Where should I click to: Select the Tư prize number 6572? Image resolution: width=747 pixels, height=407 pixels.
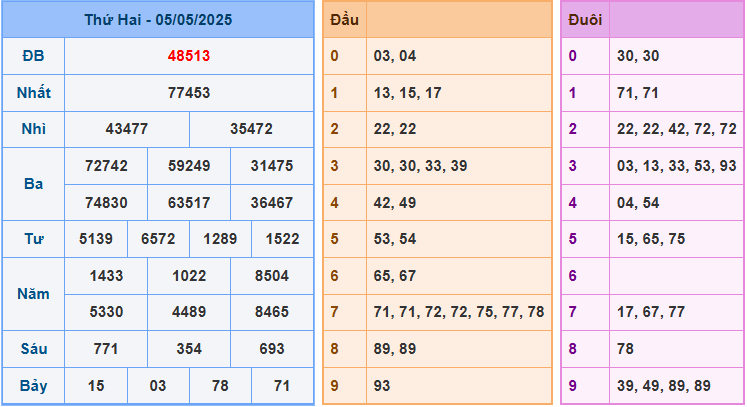(158, 239)
